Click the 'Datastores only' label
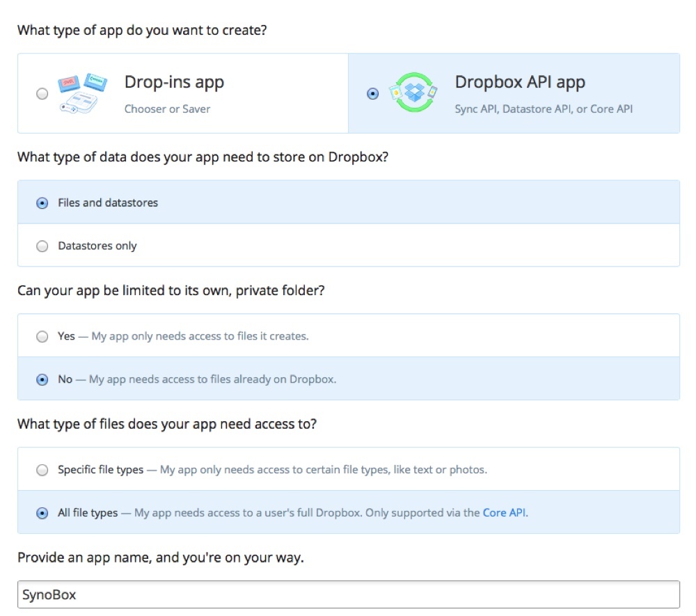Viewport: 696px width, 616px height. pos(97,246)
